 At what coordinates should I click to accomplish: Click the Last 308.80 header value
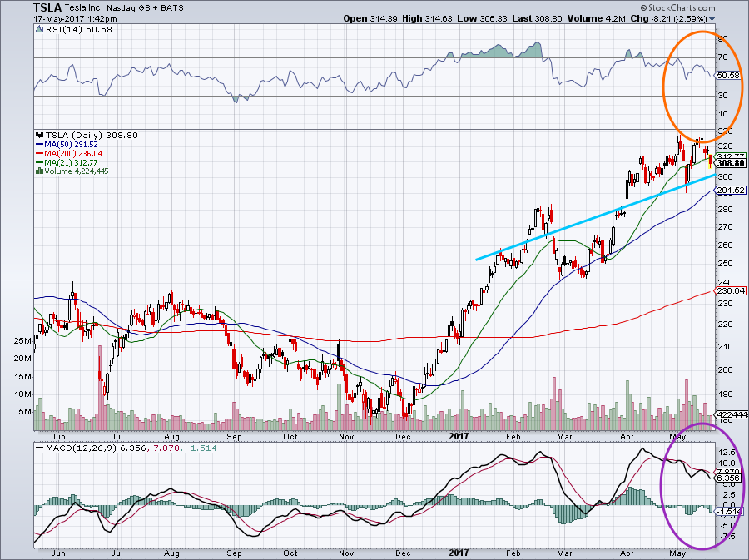coord(538,18)
